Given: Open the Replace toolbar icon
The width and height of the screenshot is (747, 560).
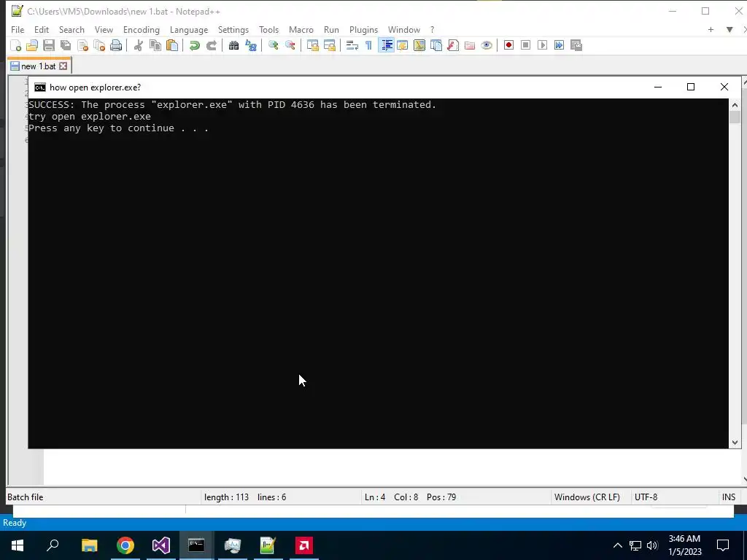Looking at the screenshot, I should (x=251, y=45).
